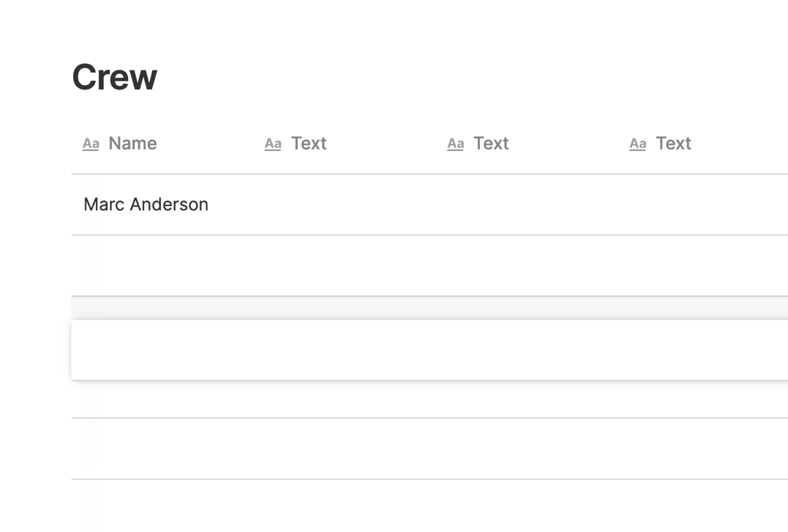Click the Aa icon of third Text column
Viewport: 788px width, 532px height.
(x=637, y=143)
